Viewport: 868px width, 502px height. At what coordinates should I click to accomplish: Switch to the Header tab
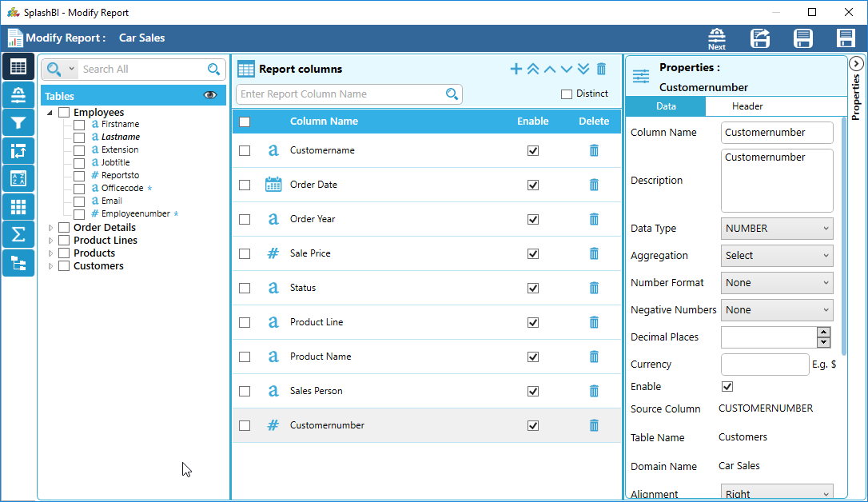tap(747, 106)
